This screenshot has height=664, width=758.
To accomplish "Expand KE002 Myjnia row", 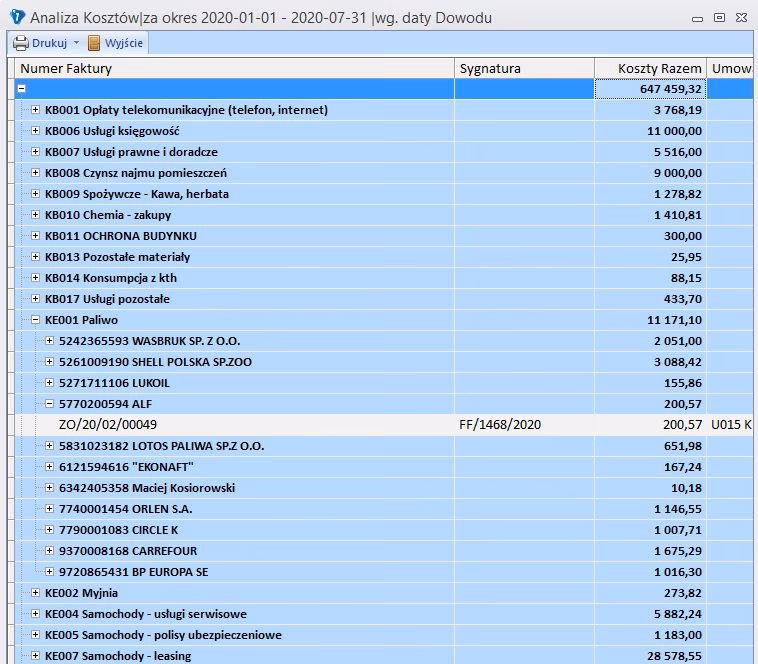I will [35, 593].
